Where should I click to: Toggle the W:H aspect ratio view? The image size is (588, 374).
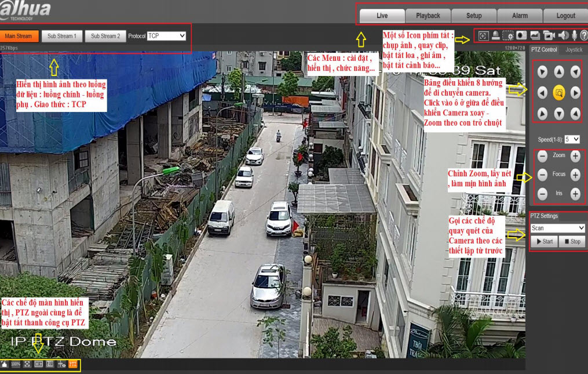pyautogui.click(x=39, y=365)
